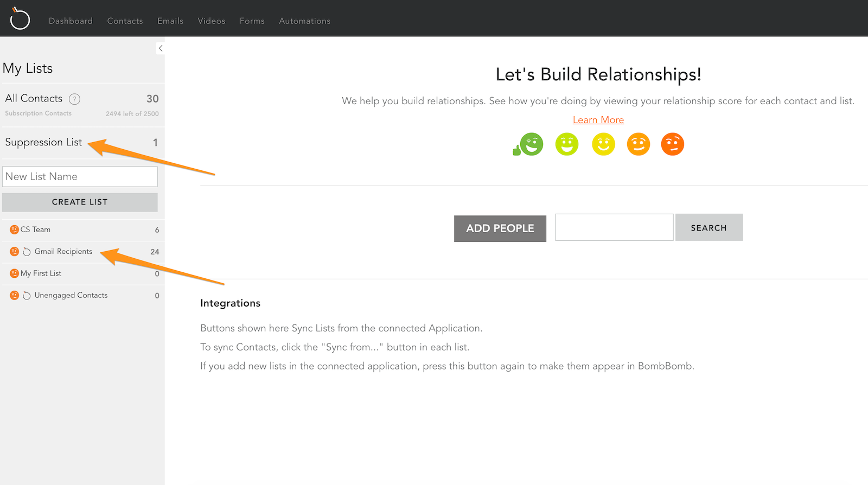Click the green thumbs-up smiley face

coord(528,144)
